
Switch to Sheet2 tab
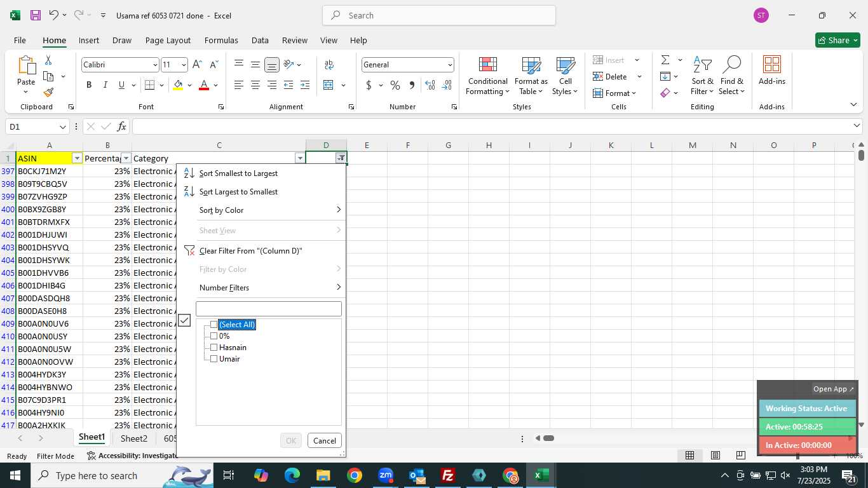pos(133,438)
